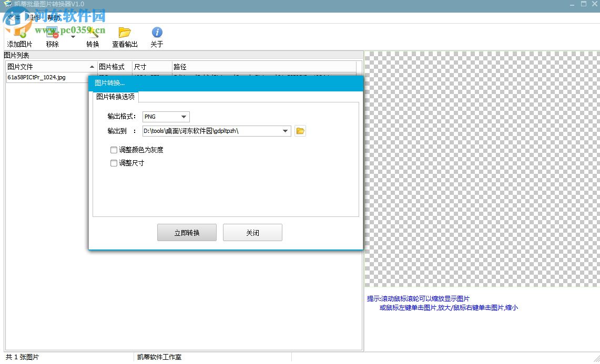Close the main application window
The height and width of the screenshot is (364, 600).
[x=595, y=4]
